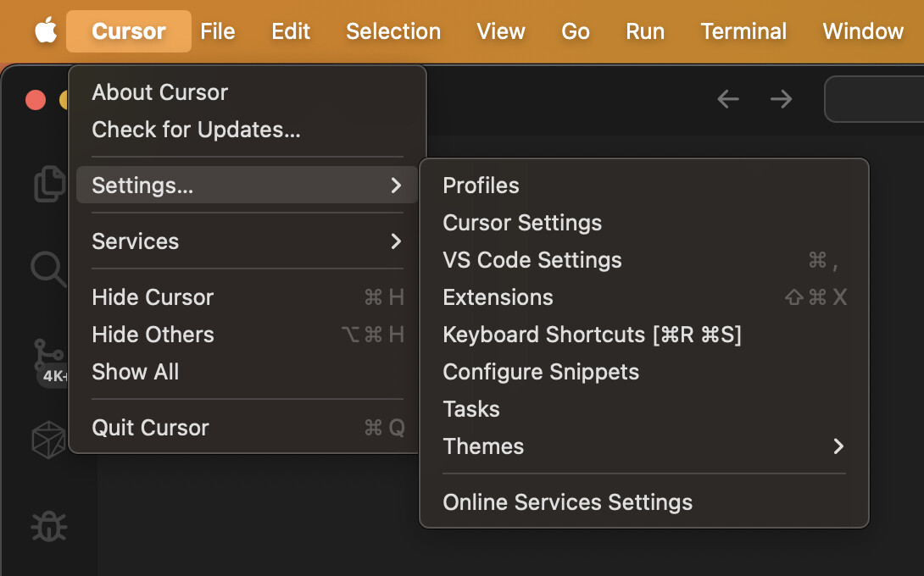This screenshot has height=576, width=924.
Task: Open Online Services Settings entry
Action: click(567, 502)
